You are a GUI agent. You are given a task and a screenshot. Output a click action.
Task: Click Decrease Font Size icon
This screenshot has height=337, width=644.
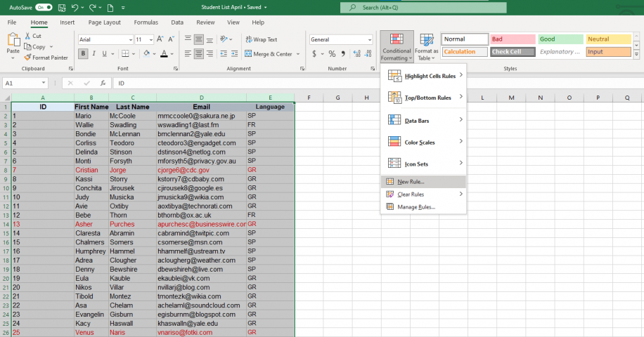point(172,39)
